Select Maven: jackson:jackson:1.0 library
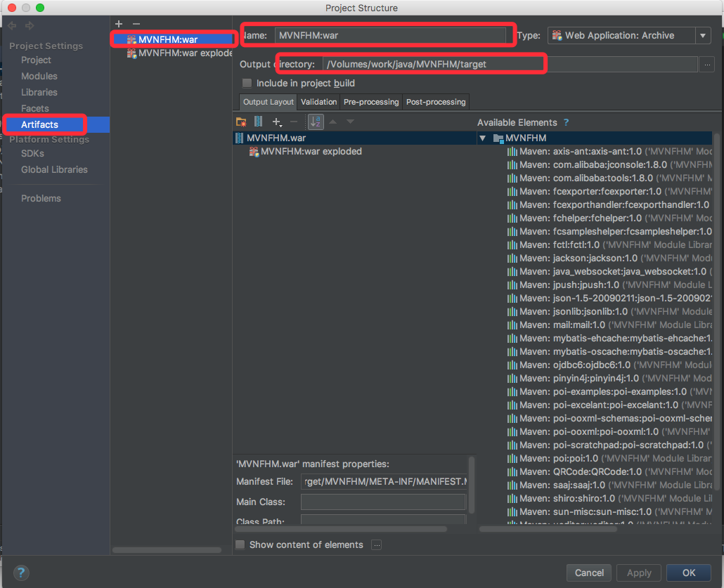 (x=609, y=259)
